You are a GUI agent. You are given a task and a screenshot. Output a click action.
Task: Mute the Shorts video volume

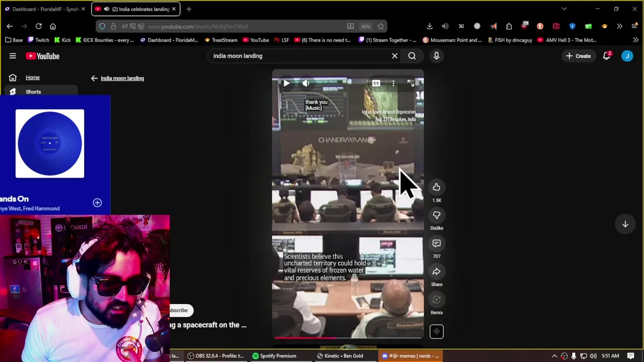tap(306, 83)
